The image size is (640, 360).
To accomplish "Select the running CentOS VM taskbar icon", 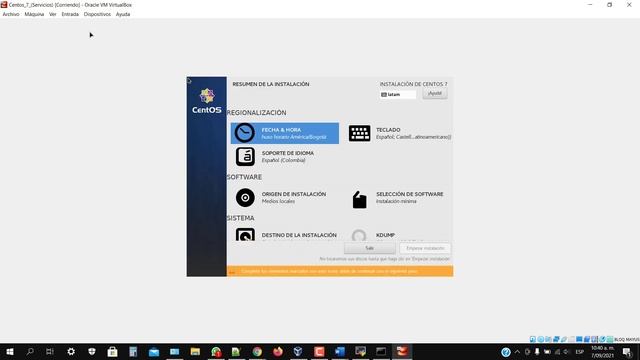I will tap(402, 351).
